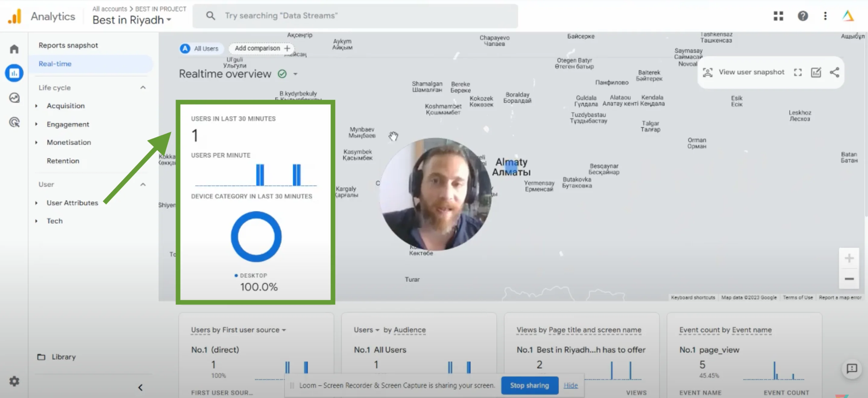
Task: Open Users by First user source dropdown
Action: (x=284, y=330)
